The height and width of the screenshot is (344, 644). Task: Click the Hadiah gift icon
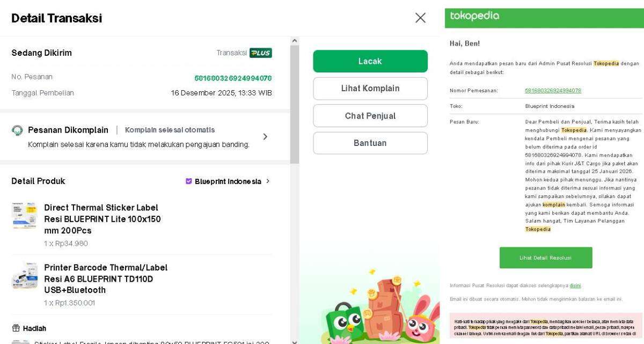tap(16, 328)
